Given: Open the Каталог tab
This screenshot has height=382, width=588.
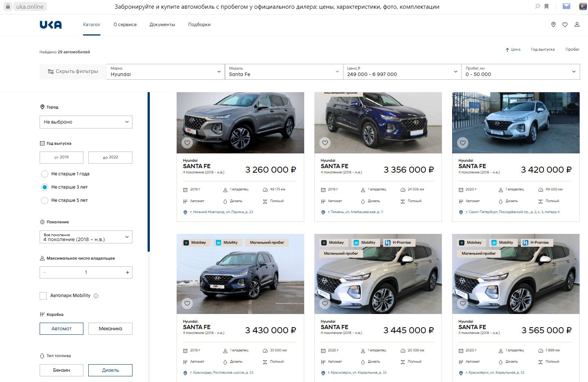Looking at the screenshot, I should 92,25.
